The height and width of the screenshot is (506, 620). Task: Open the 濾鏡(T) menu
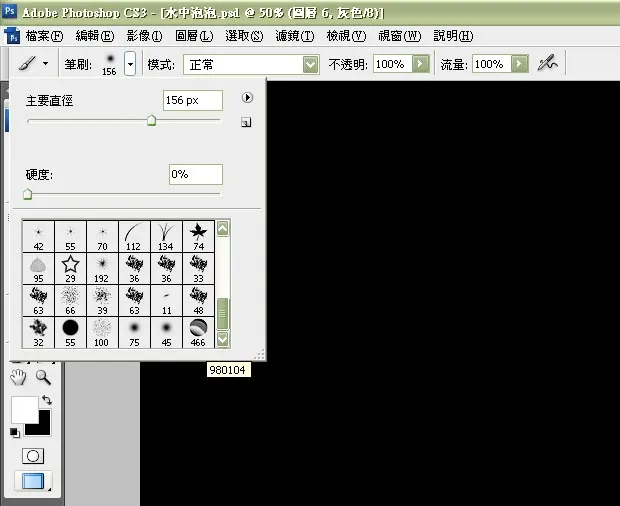[x=295, y=36]
